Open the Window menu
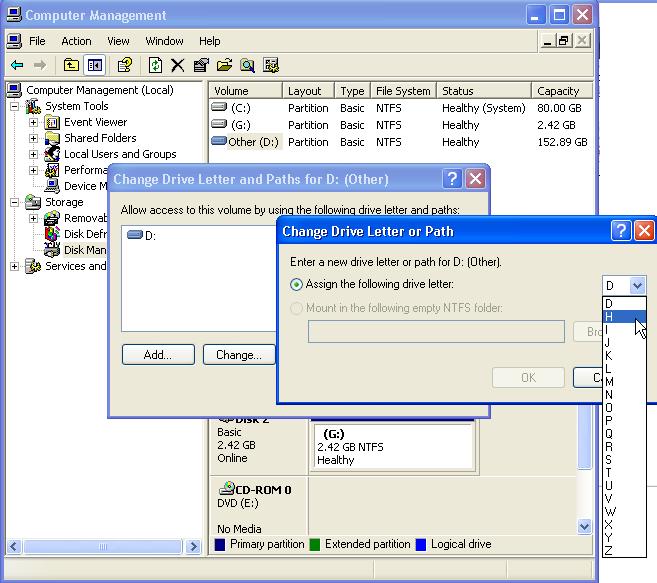The height and width of the screenshot is (583, 657). 164,41
